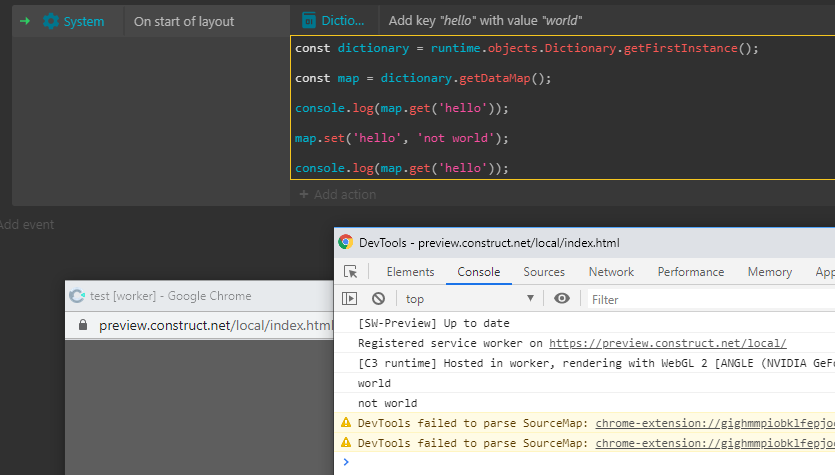The image size is (835, 475).
Task: Activate the inspect element picker icon
Action: tap(350, 272)
